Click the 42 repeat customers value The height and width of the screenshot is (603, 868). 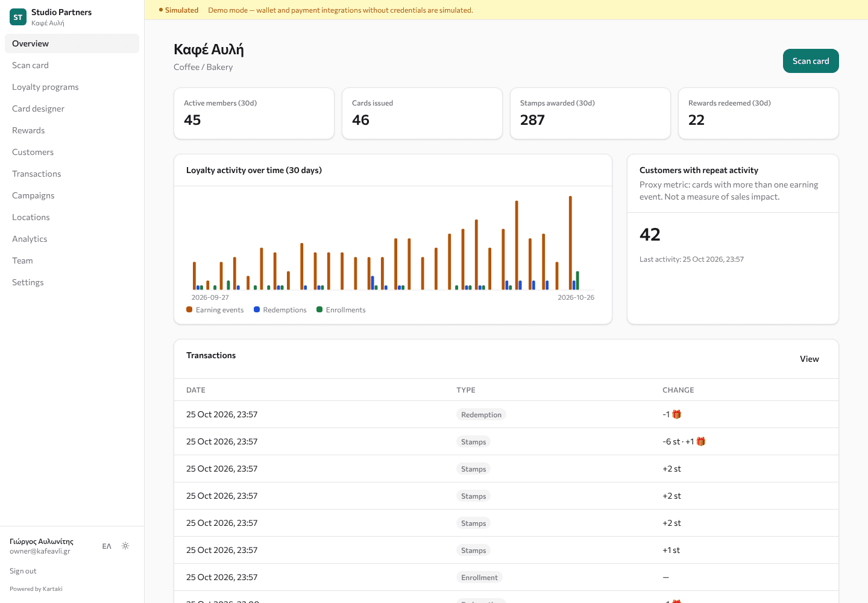pos(650,235)
